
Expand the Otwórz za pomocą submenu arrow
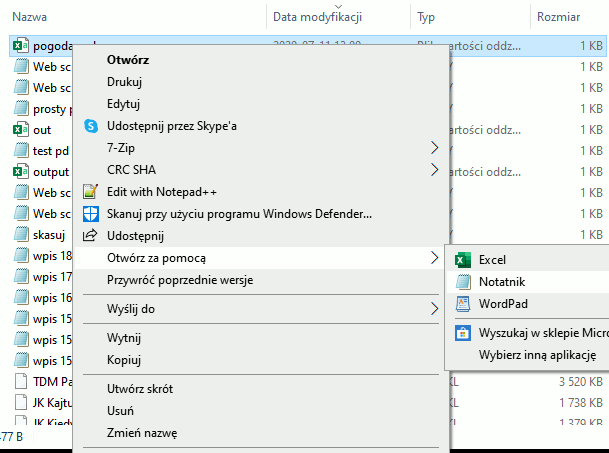click(x=435, y=258)
